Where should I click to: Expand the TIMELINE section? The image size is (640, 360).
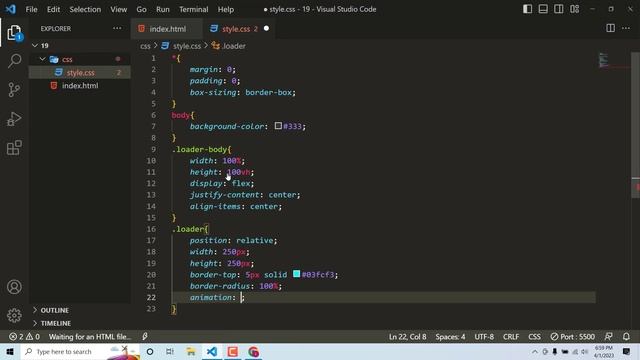56,323
